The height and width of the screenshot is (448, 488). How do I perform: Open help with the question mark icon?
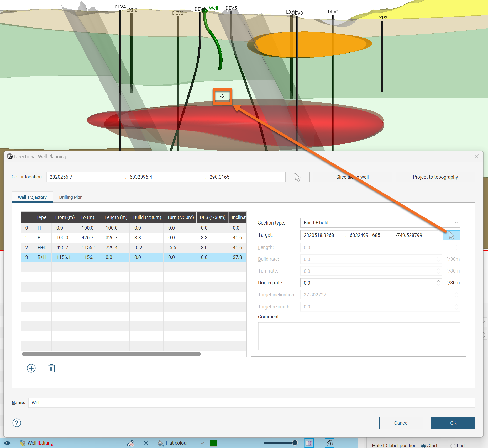17,423
